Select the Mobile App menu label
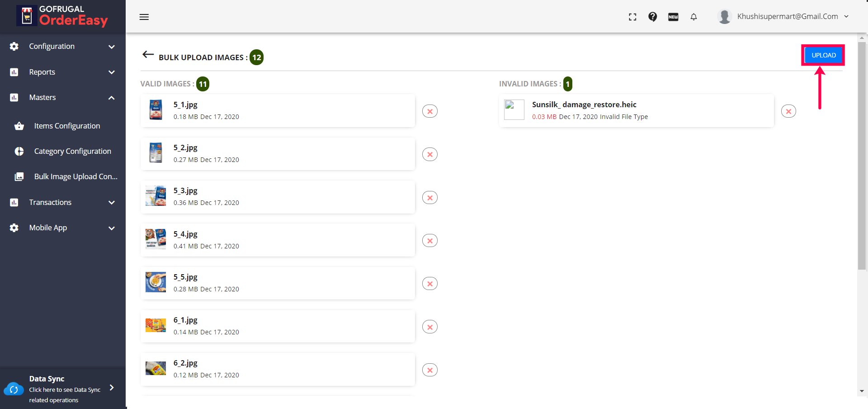The width and height of the screenshot is (868, 409). tap(48, 228)
